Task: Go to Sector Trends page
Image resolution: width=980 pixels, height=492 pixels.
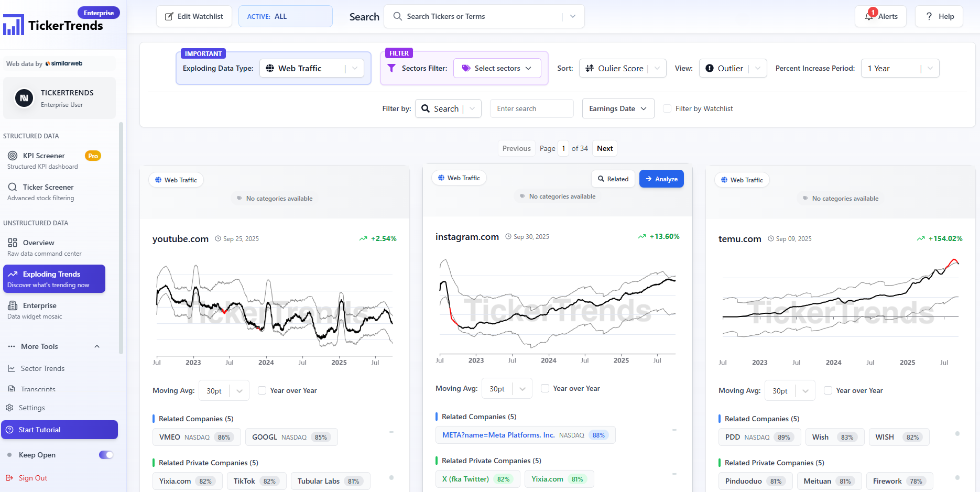Action: [x=42, y=368]
